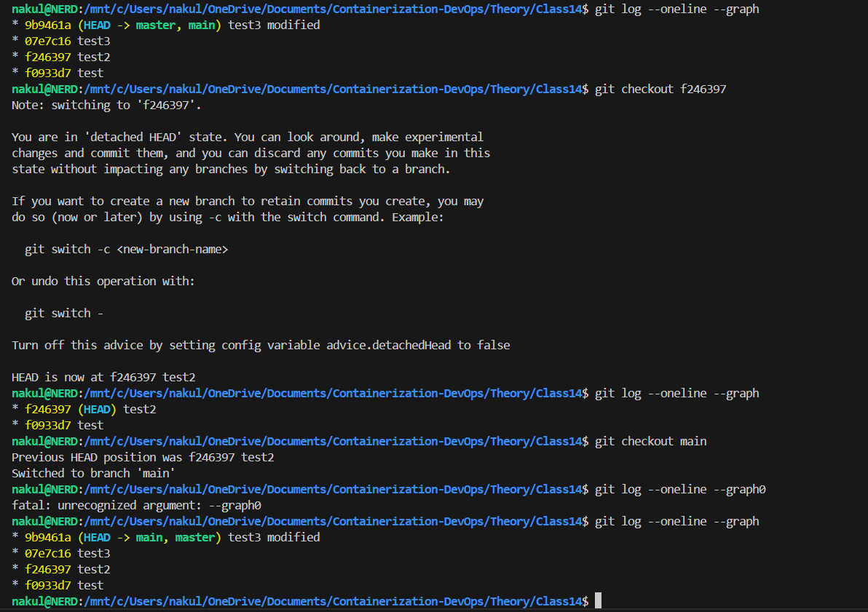Click the 'git checkout main' command
Viewport: 868px width, 612px height.
point(650,442)
